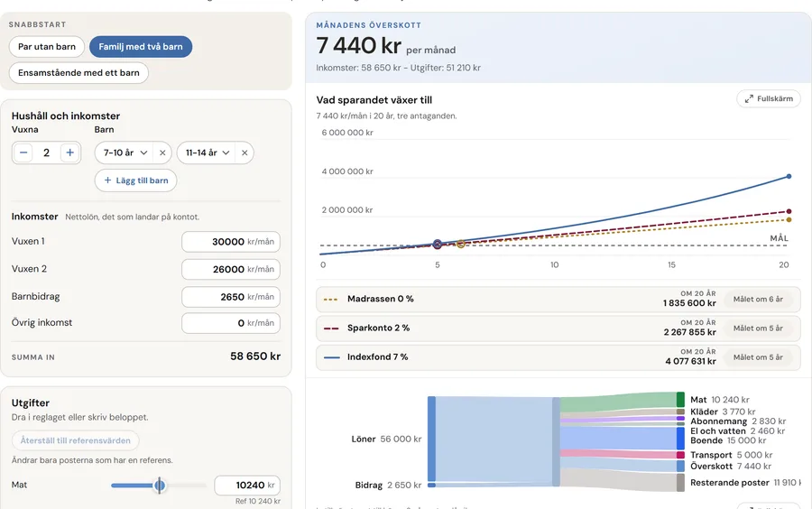The width and height of the screenshot is (812, 509).
Task: Select the Sparkonto 2 % legend row
Action: [558, 328]
